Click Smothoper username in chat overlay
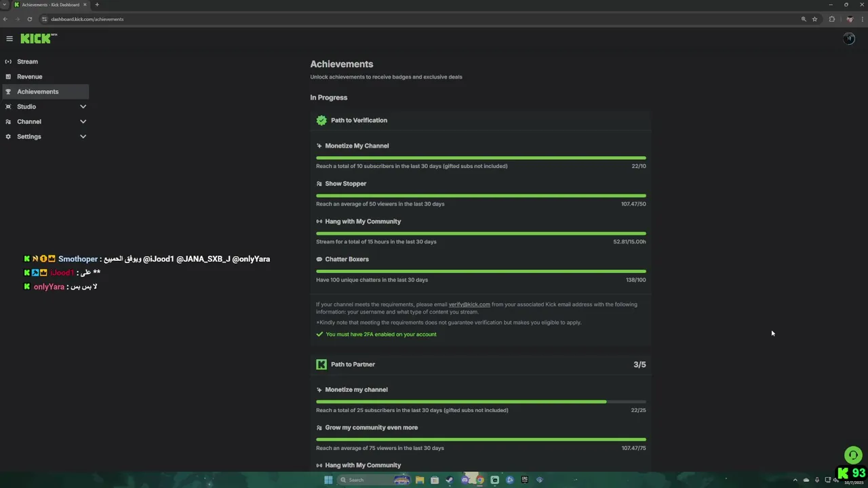 [x=78, y=259]
